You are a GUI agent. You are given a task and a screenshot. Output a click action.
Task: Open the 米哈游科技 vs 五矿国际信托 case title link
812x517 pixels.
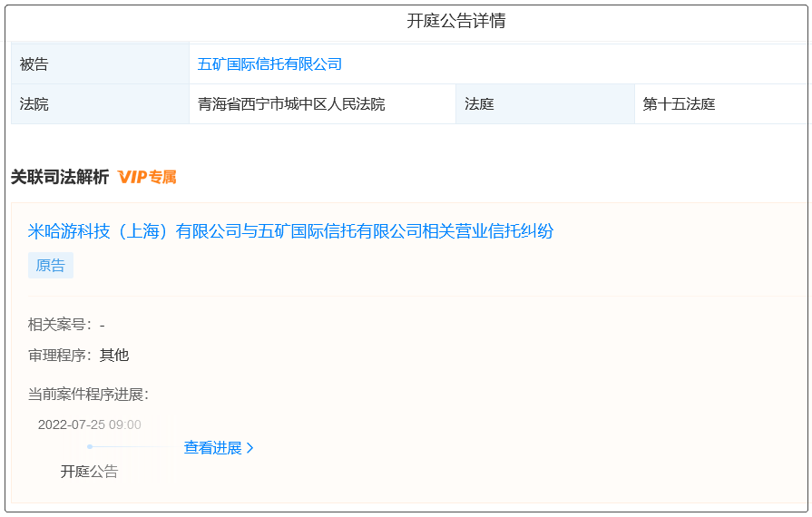coord(290,230)
